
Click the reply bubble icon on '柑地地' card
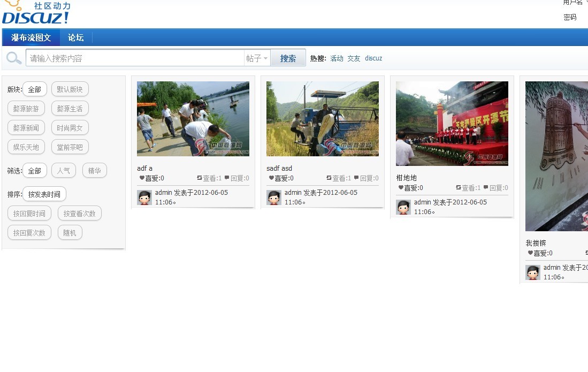point(486,187)
